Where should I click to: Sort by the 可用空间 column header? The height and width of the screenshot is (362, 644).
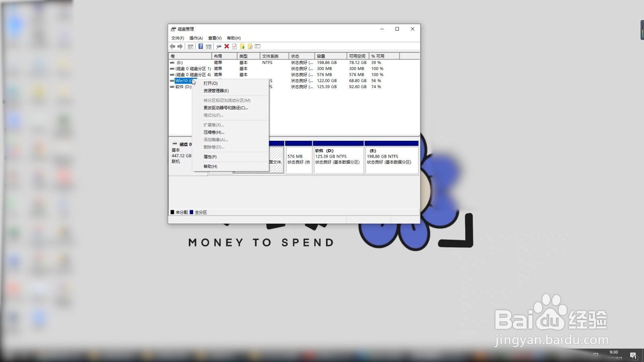click(358, 56)
